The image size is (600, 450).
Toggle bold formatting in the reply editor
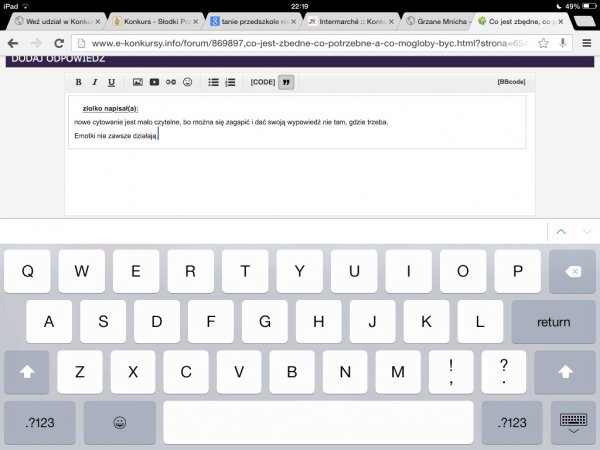point(79,82)
